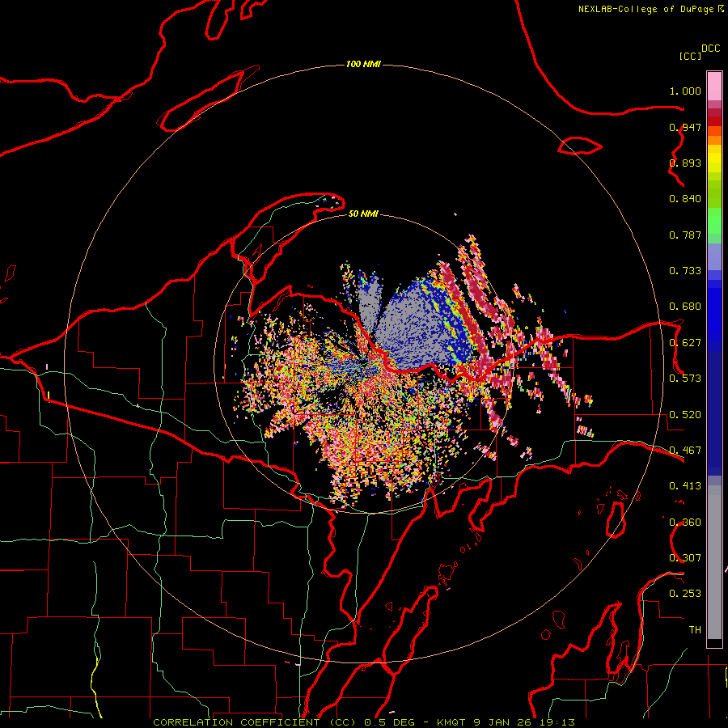728x728 pixels.
Task: Click the 0.787 scale value
Action: [685, 235]
